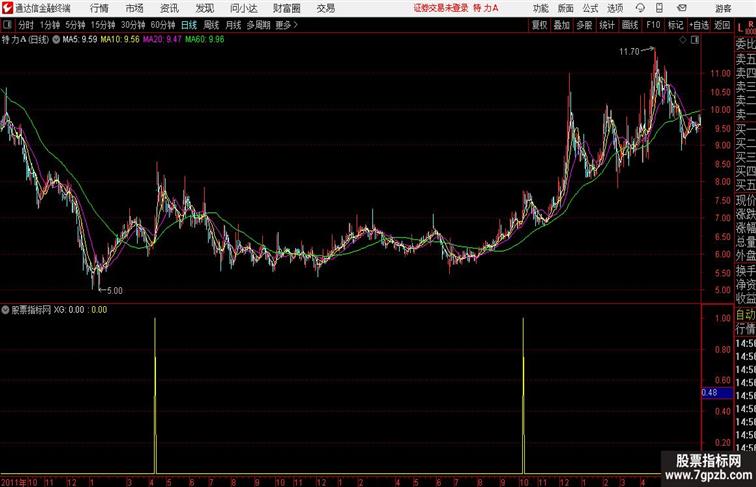Image resolution: width=756 pixels, height=487 pixels.
Task: Open the 问小达 menu
Action: point(244,8)
